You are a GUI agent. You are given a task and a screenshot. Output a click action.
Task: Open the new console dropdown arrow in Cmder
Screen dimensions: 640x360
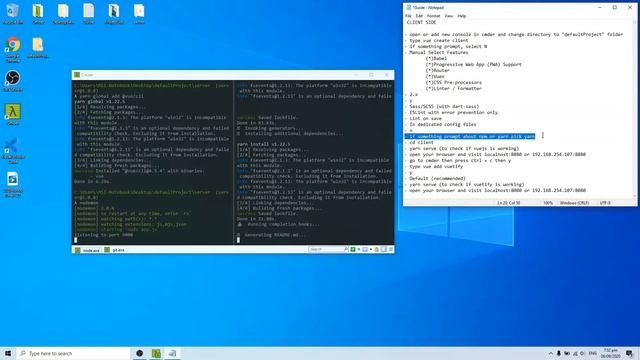[x=358, y=249]
